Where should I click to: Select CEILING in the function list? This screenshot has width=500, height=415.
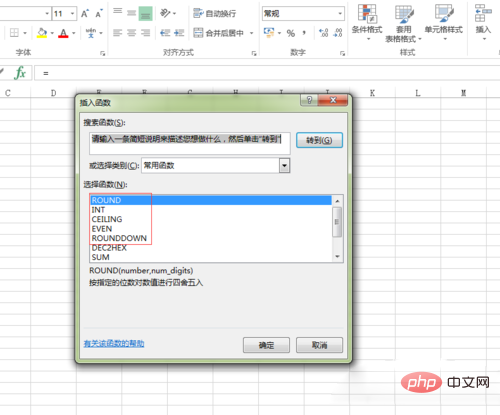[107, 219]
